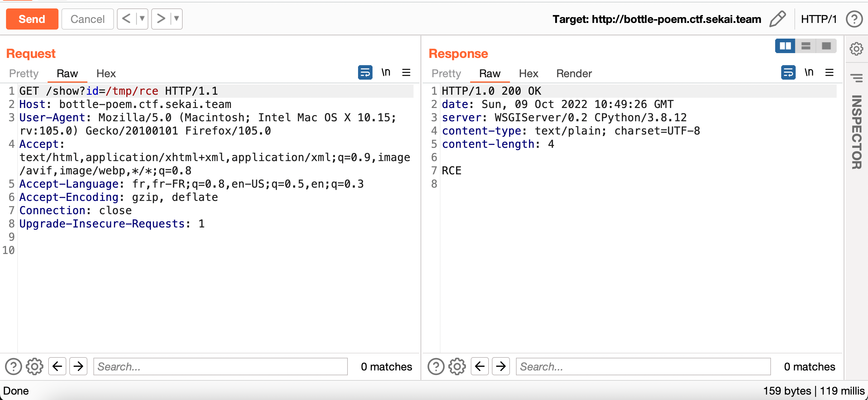Viewport: 868px width, 400px height.
Task: Click the Send request button
Action: (32, 19)
